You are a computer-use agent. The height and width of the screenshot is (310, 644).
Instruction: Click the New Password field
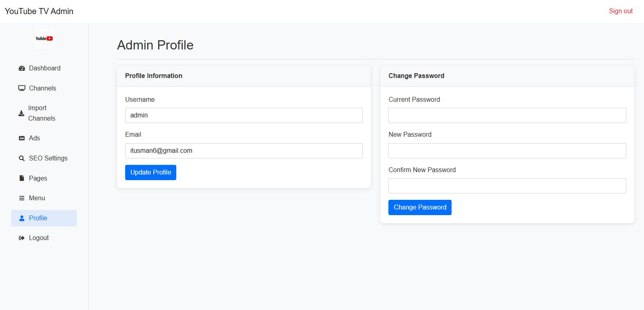tap(507, 151)
